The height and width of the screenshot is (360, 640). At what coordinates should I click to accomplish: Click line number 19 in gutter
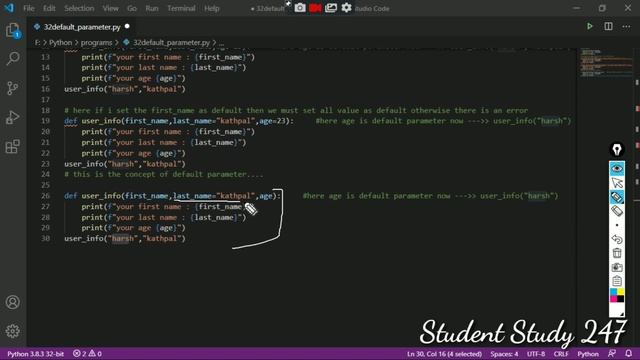point(45,121)
